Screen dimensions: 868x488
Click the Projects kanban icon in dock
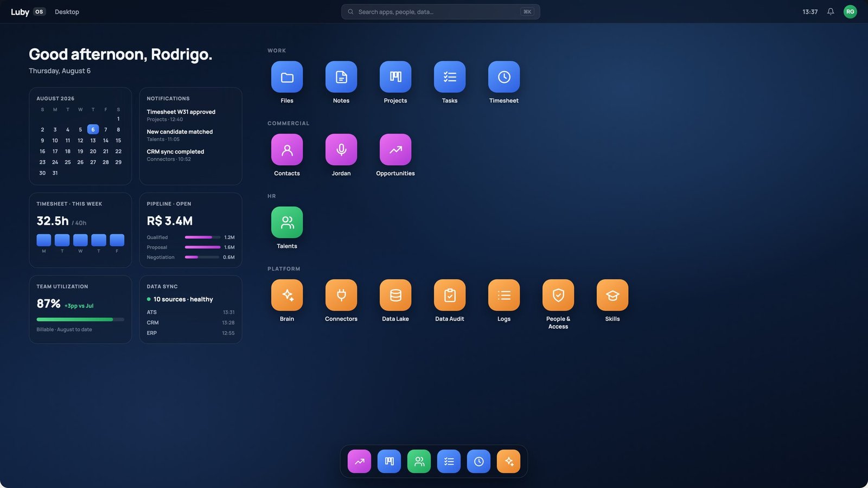pyautogui.click(x=389, y=461)
